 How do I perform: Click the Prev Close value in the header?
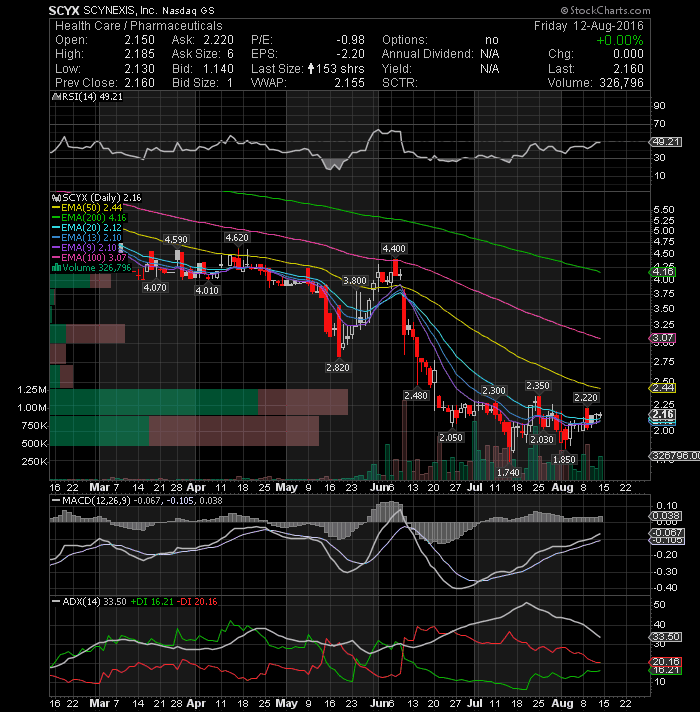(x=140, y=83)
